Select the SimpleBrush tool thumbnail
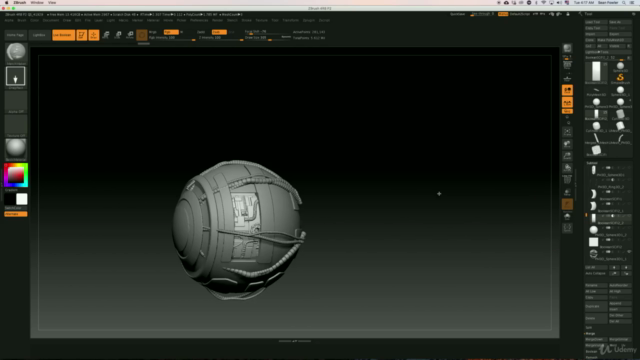Screen dimensions: 640x360 620,78
